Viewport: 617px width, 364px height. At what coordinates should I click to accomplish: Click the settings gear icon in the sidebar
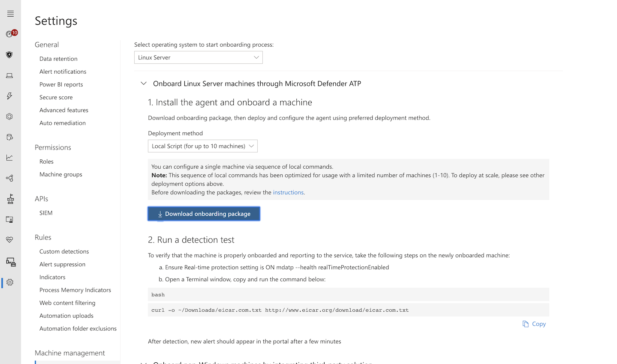tap(10, 282)
